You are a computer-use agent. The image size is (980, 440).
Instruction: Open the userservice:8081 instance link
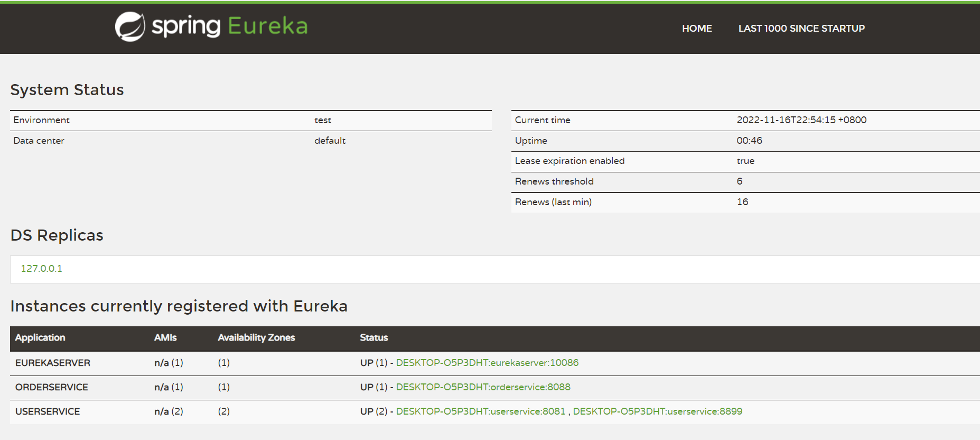click(x=480, y=411)
